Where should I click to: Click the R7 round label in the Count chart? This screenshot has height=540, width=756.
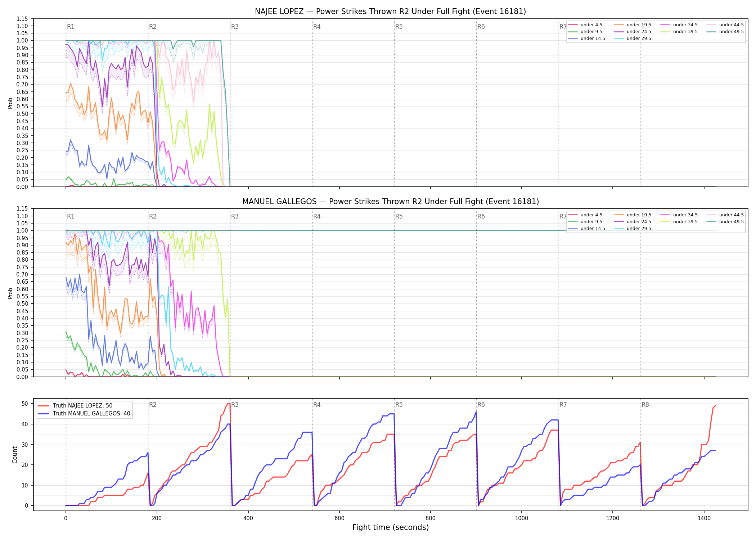coord(563,405)
